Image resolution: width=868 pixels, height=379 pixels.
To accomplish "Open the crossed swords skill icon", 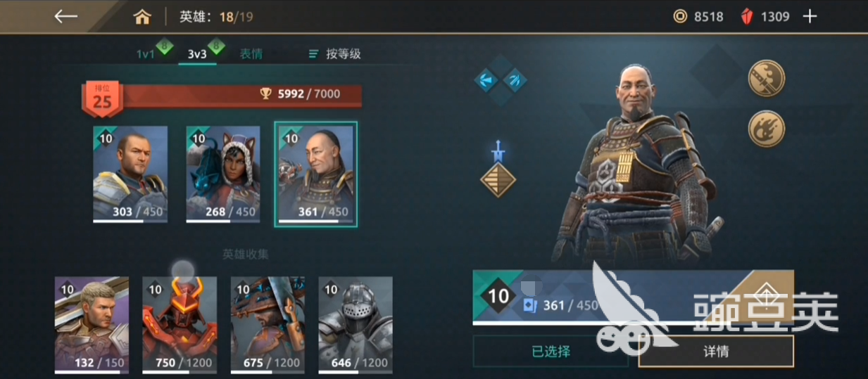I will tap(766, 77).
